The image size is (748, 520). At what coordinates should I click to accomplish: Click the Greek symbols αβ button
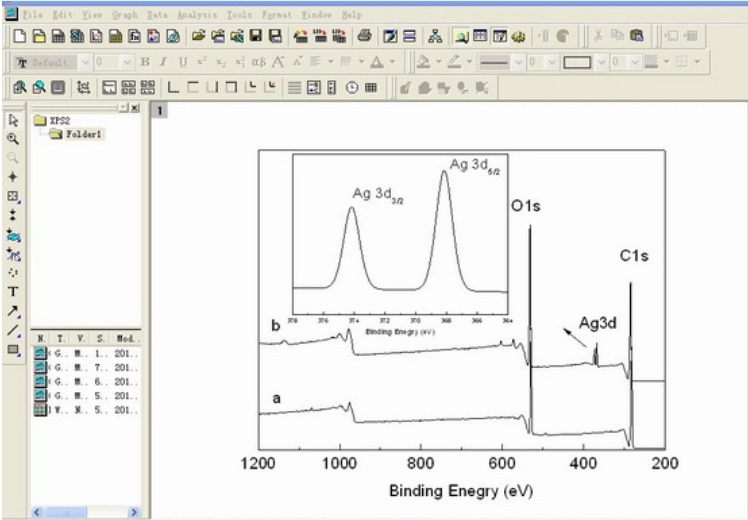pos(259,62)
